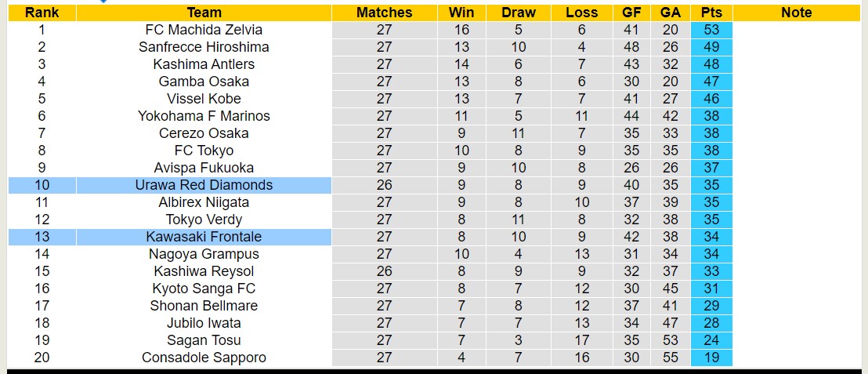Click the Draw column header
The width and height of the screenshot is (868, 374).
(x=519, y=13)
